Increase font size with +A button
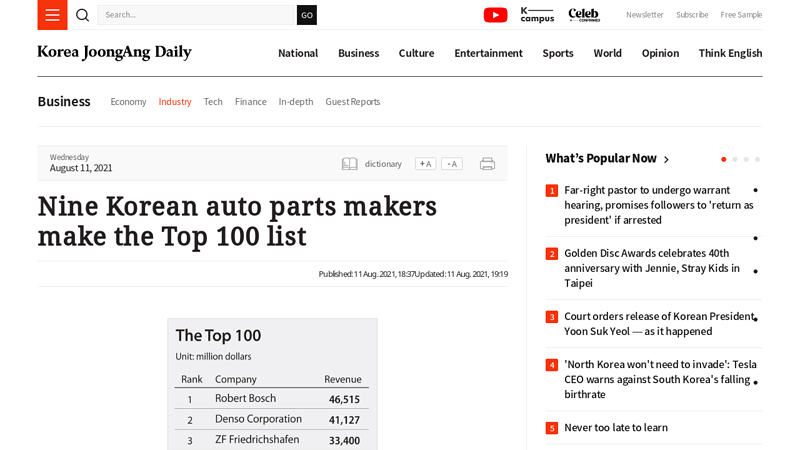The image size is (800, 450). coord(426,164)
